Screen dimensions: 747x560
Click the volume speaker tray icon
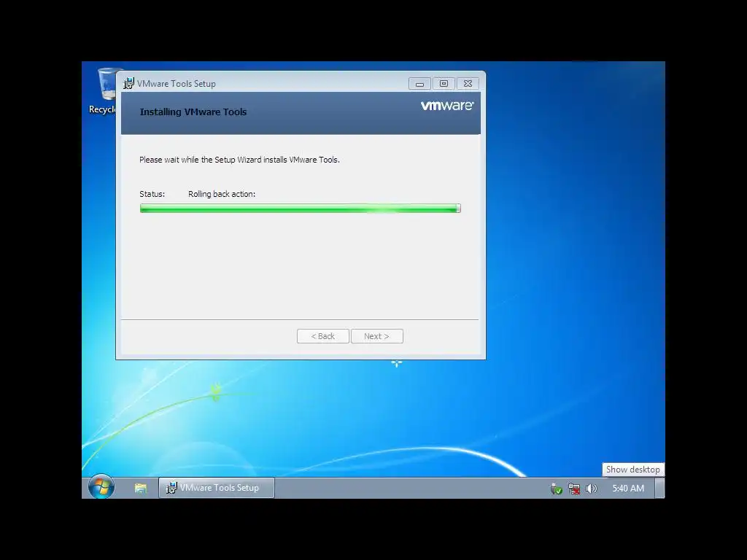[591, 489]
